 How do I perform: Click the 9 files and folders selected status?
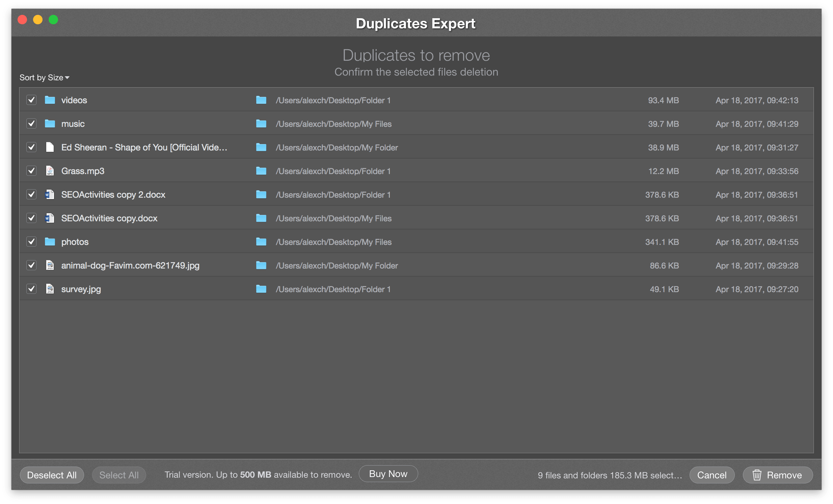click(x=610, y=475)
